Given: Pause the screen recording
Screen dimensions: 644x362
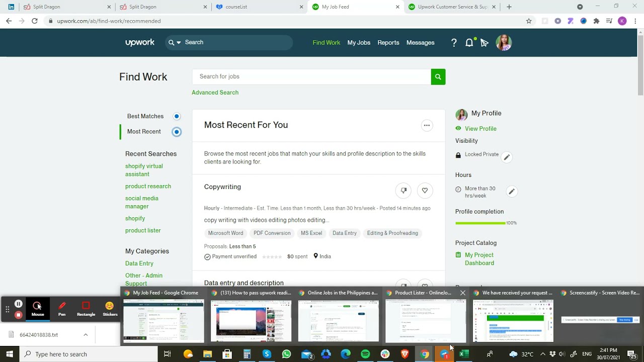Looking at the screenshot, I should pyautogui.click(x=18, y=304).
